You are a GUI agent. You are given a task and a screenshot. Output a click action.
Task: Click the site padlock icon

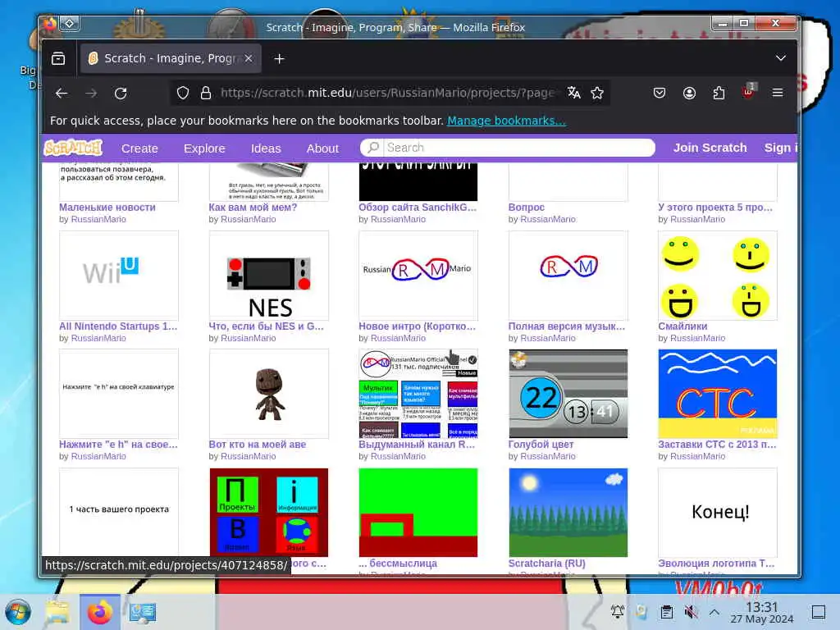pos(206,94)
